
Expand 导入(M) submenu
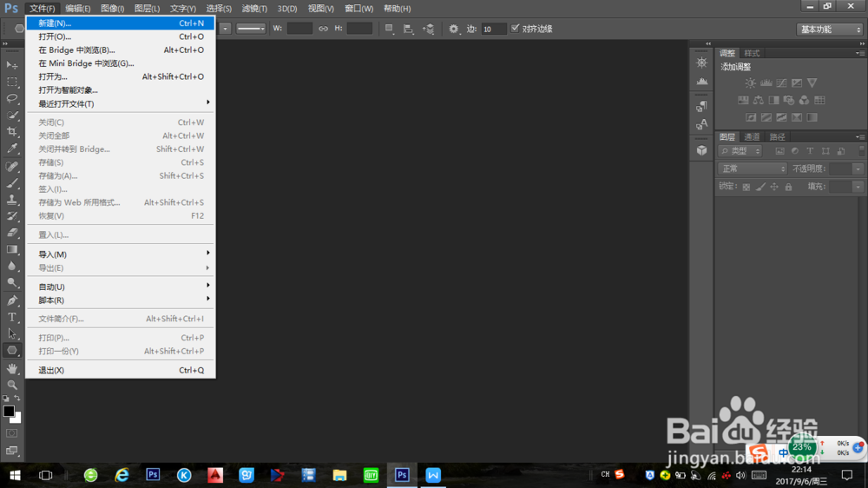coord(121,254)
